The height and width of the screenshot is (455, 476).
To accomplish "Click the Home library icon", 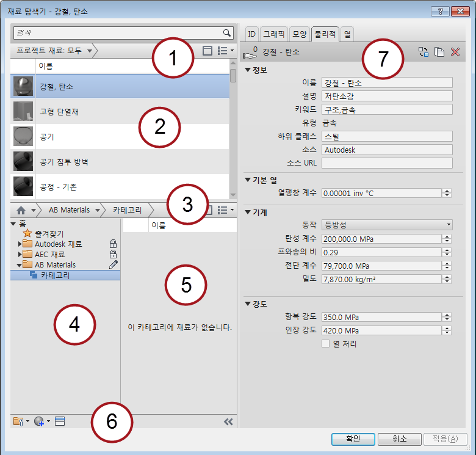I will (21, 210).
